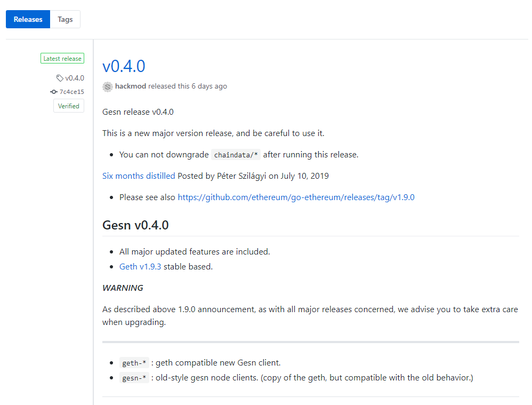Image resolution: width=532 pixels, height=405 pixels.
Task: Click the Gesn v0.4.0 heading
Action: [135, 225]
